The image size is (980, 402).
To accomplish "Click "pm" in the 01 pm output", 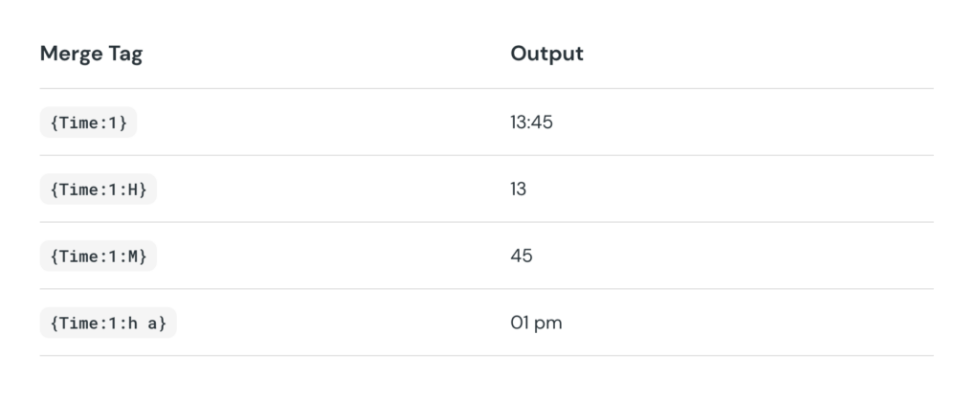I will (x=548, y=324).
